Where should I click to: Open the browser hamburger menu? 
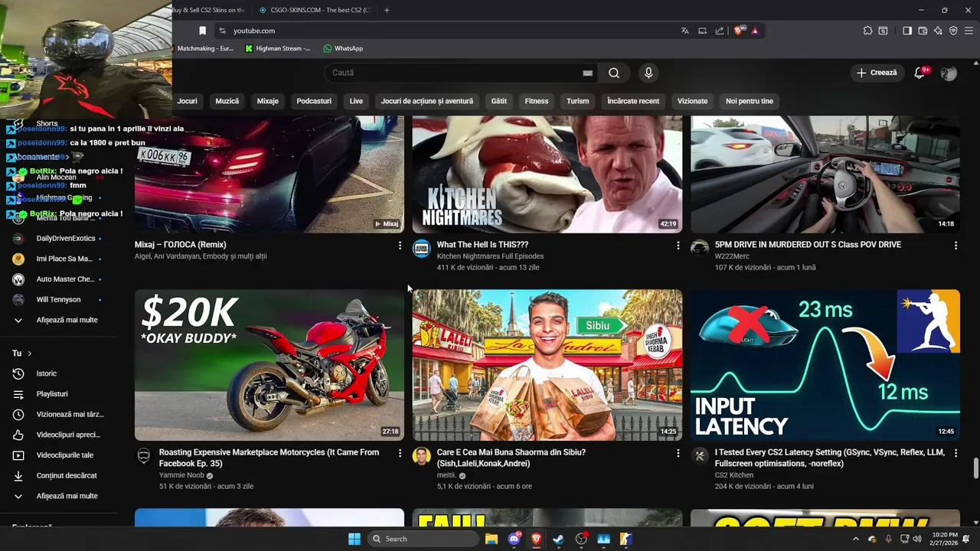[969, 31]
